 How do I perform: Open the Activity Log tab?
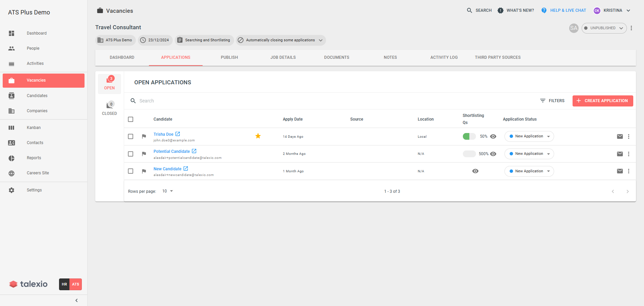click(x=444, y=57)
